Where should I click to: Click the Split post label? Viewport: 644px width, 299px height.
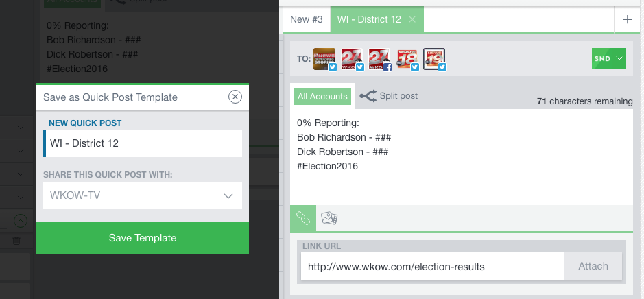click(x=398, y=96)
